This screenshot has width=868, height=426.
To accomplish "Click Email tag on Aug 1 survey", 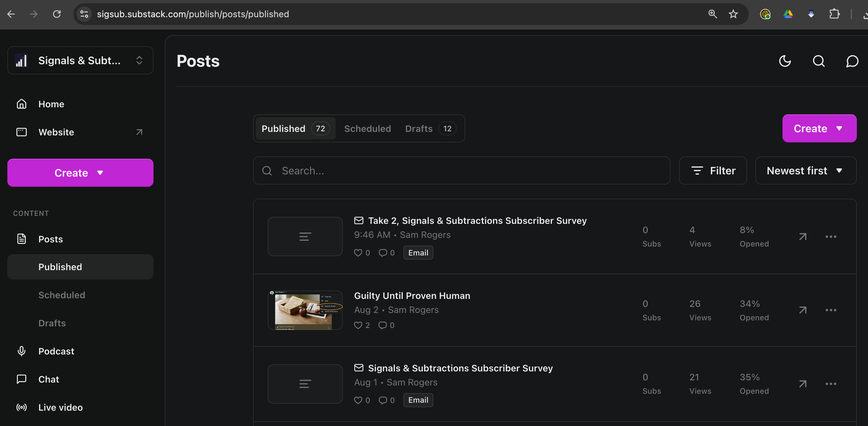I will click(x=418, y=400).
